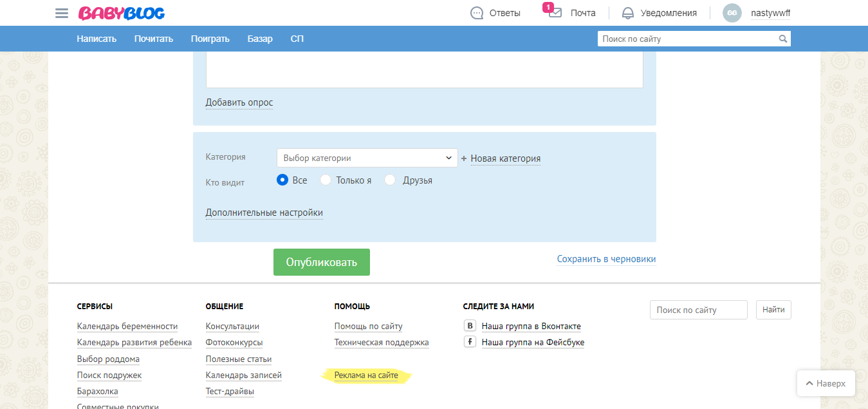Viewport: 868px width, 409px height.
Task: Switch to the Базар section
Action: (x=259, y=39)
